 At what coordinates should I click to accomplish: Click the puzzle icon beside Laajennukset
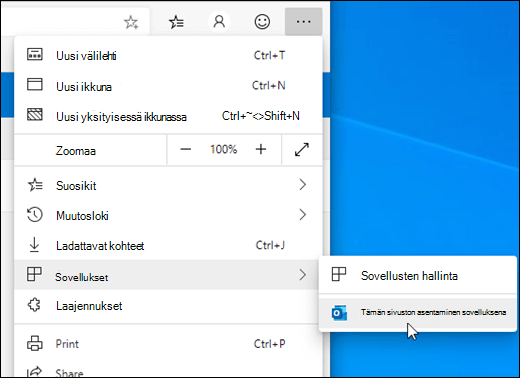pos(34,305)
